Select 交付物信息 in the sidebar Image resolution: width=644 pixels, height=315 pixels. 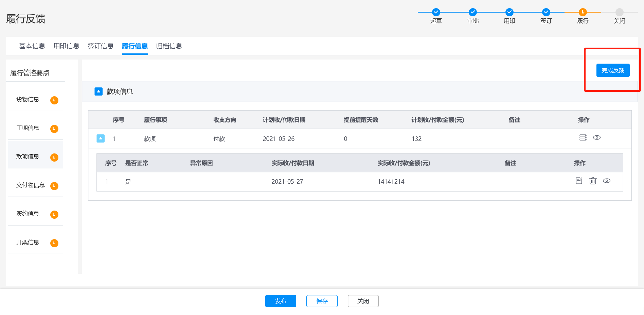pyautogui.click(x=31, y=185)
